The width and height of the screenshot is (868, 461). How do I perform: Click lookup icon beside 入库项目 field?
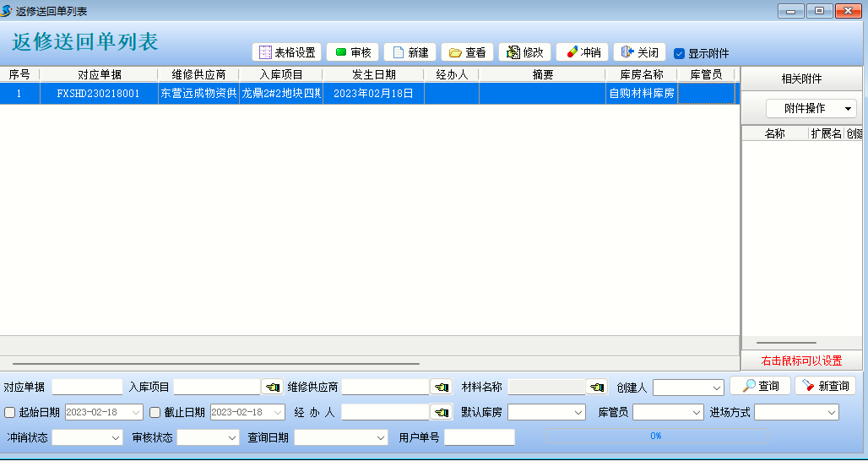[272, 388]
